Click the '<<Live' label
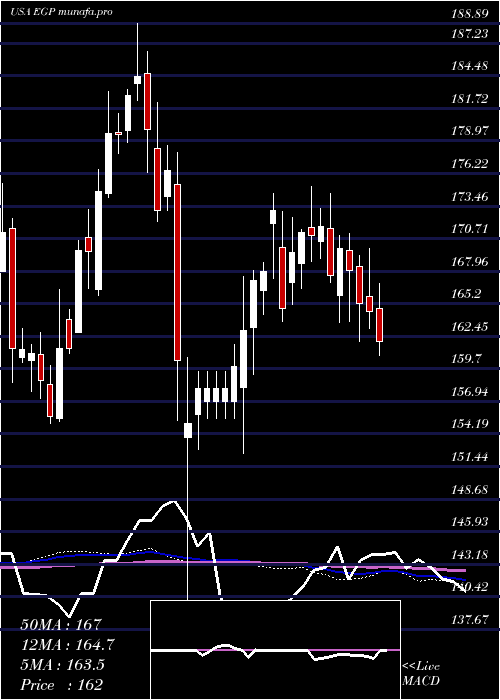The image size is (500, 700). [421, 667]
